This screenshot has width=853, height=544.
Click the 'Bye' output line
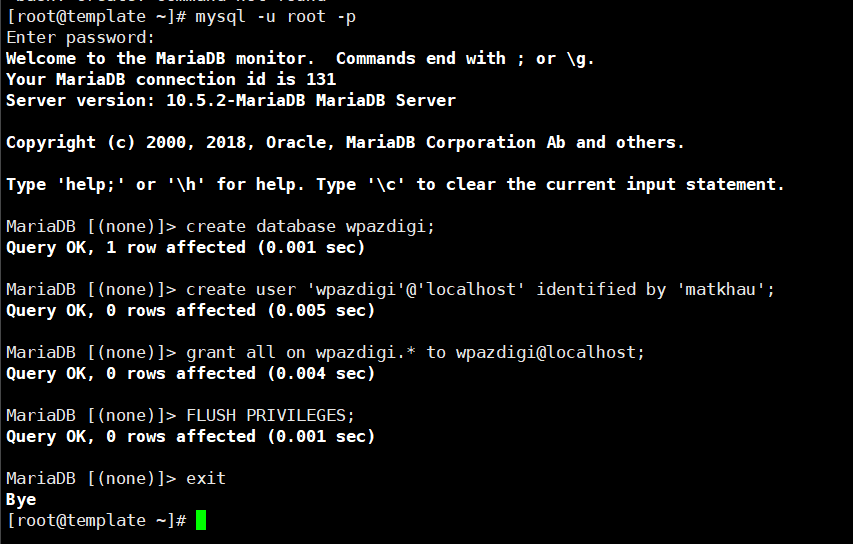(21, 499)
